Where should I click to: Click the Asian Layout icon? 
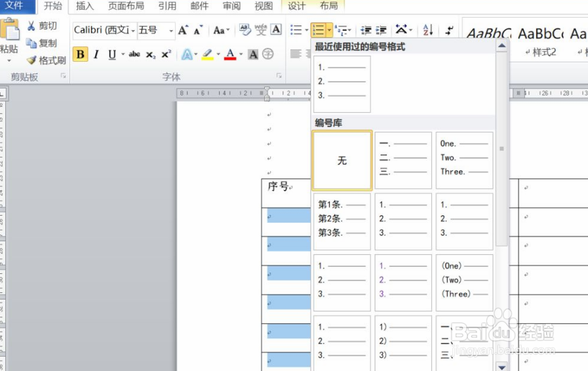pos(401,29)
